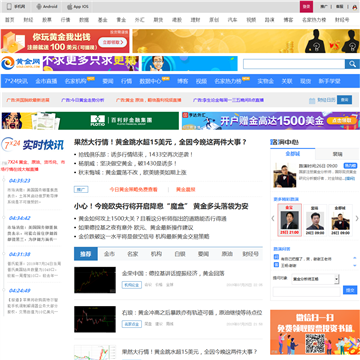
Task: Click the featured roadshow host photo
Action: pyautogui.click(x=285, y=175)
